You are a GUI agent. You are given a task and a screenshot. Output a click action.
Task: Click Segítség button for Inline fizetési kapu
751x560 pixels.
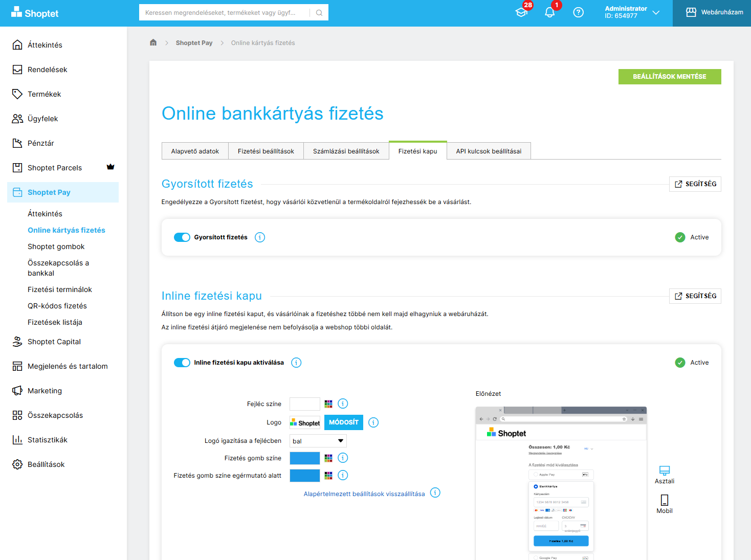pos(695,296)
